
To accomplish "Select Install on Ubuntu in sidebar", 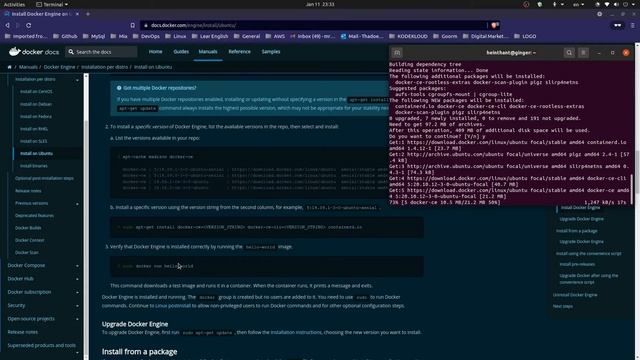I will (x=36, y=153).
